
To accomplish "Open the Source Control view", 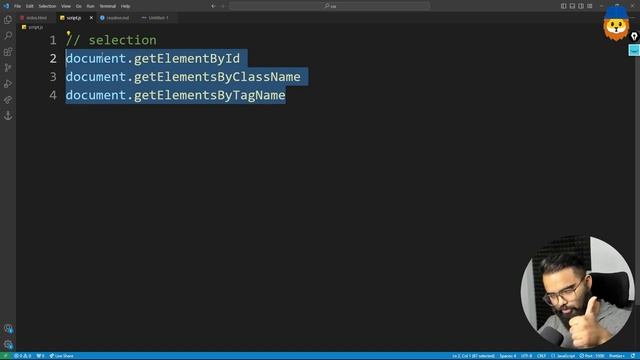I will point(8,67).
